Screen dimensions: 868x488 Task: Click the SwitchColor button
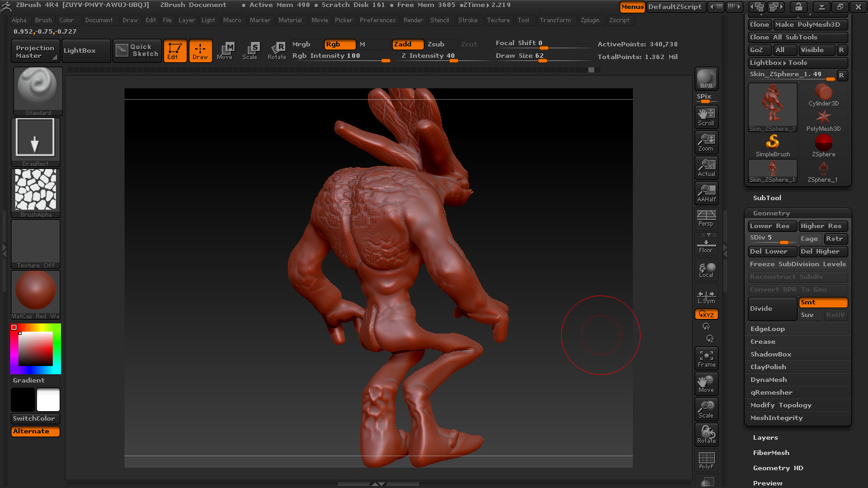tap(36, 419)
